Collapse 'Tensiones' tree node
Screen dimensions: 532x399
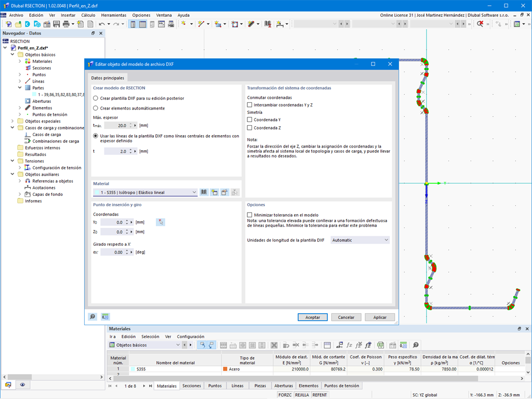click(12, 161)
